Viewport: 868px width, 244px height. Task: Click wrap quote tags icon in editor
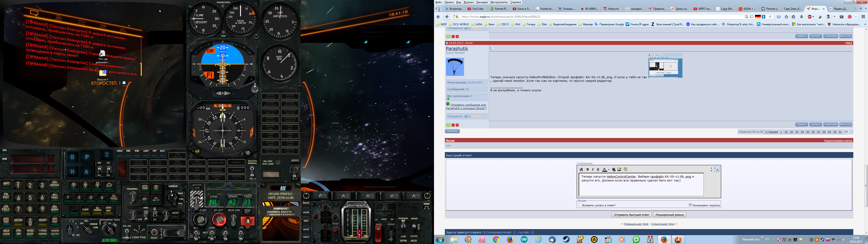626,169
